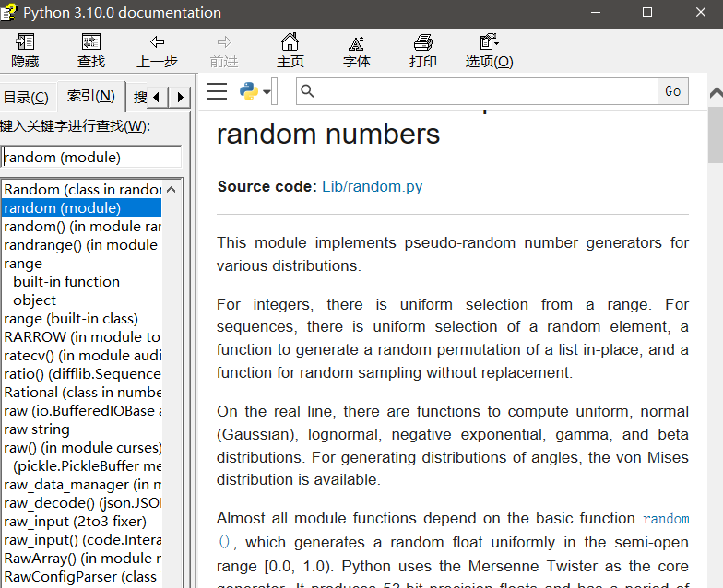This screenshot has height=588, width=723.
Task: Click the search magnifier icon
Action: coord(308,91)
